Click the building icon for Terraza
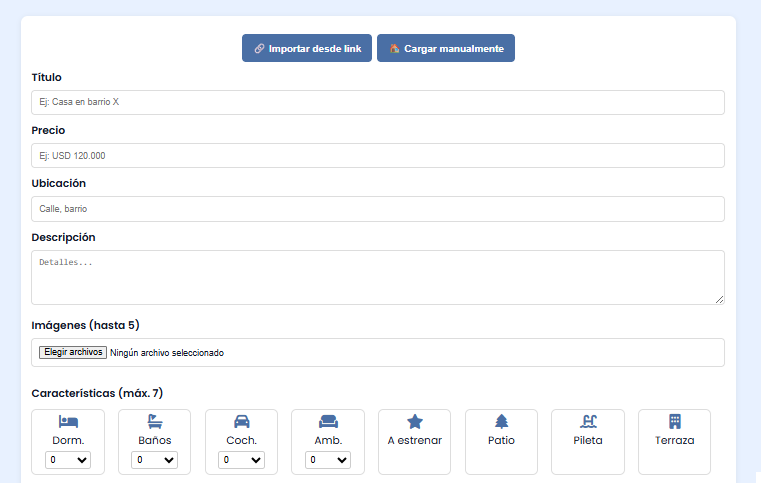Viewport: 761px width, 483px height. coord(675,421)
